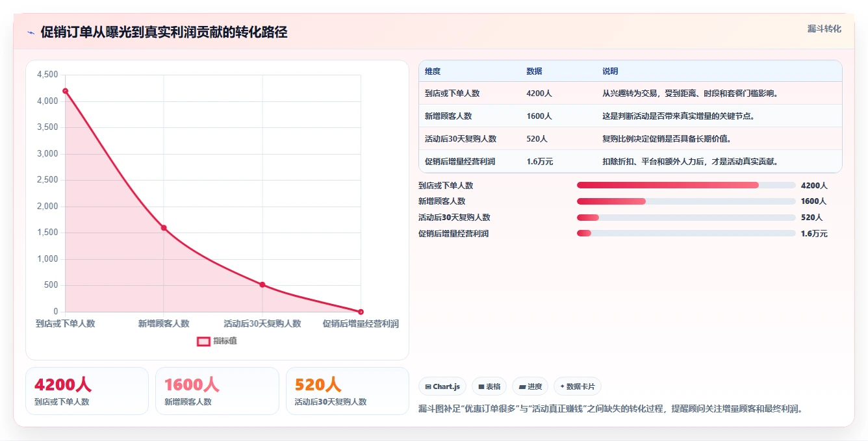Click table cell 到店或下单人数

(x=452, y=94)
